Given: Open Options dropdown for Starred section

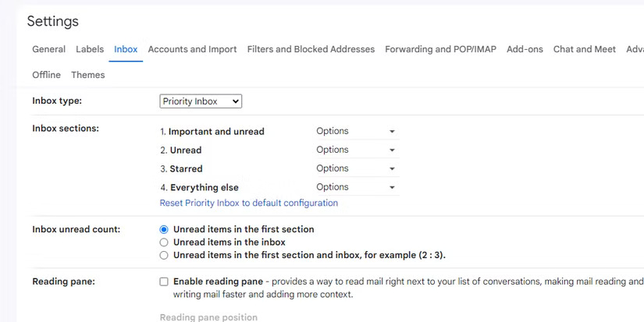Looking at the screenshot, I should (x=356, y=169).
